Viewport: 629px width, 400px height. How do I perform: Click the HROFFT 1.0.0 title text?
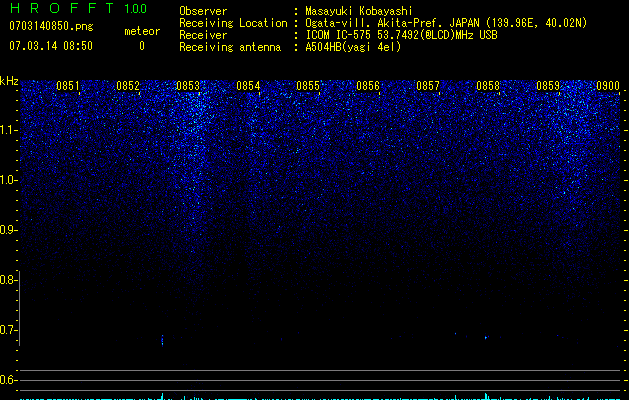78,8
